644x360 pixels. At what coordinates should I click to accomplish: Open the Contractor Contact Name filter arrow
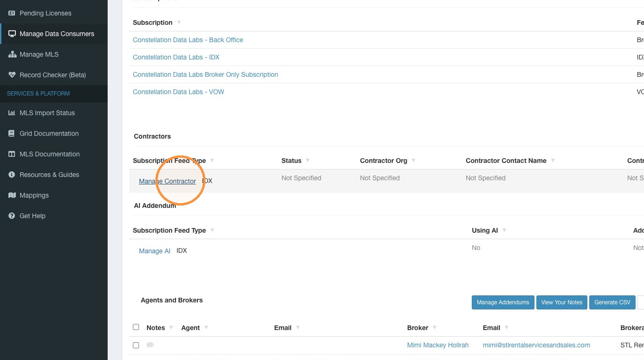click(553, 161)
